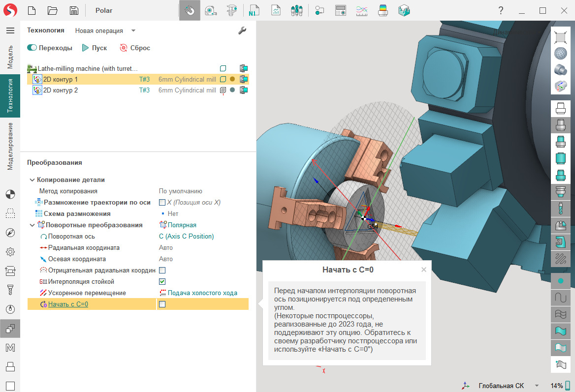575x392 pixels.
Task: Check Отрицательная радиальная координата checkbox
Action: (162, 271)
